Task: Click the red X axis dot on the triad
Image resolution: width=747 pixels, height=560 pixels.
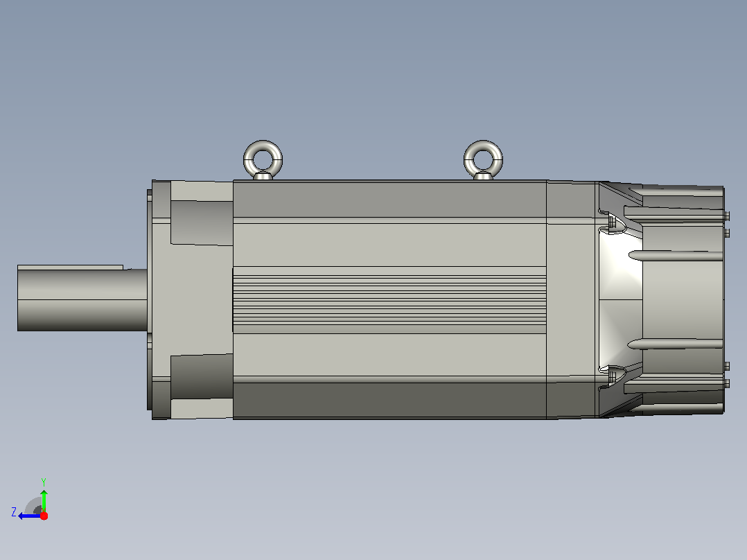Action: (44, 516)
